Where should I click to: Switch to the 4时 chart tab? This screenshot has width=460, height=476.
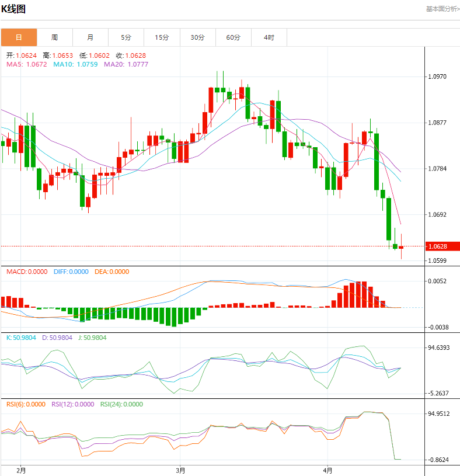point(269,37)
